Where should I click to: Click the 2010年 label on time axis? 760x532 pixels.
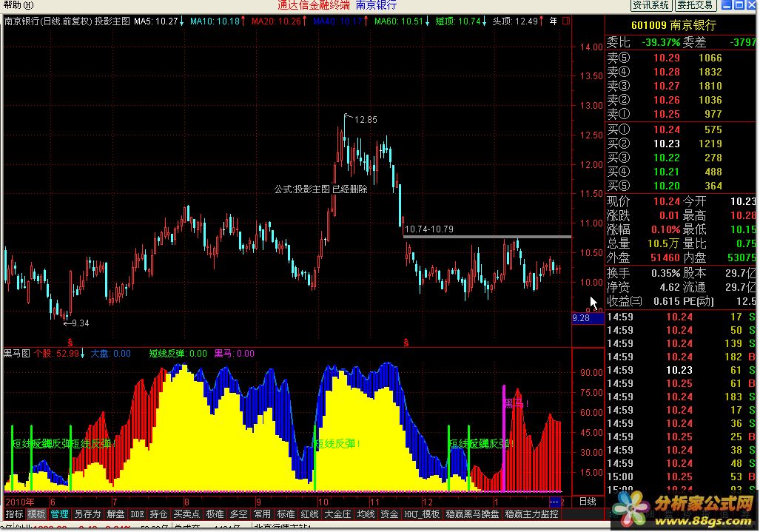click(x=20, y=502)
